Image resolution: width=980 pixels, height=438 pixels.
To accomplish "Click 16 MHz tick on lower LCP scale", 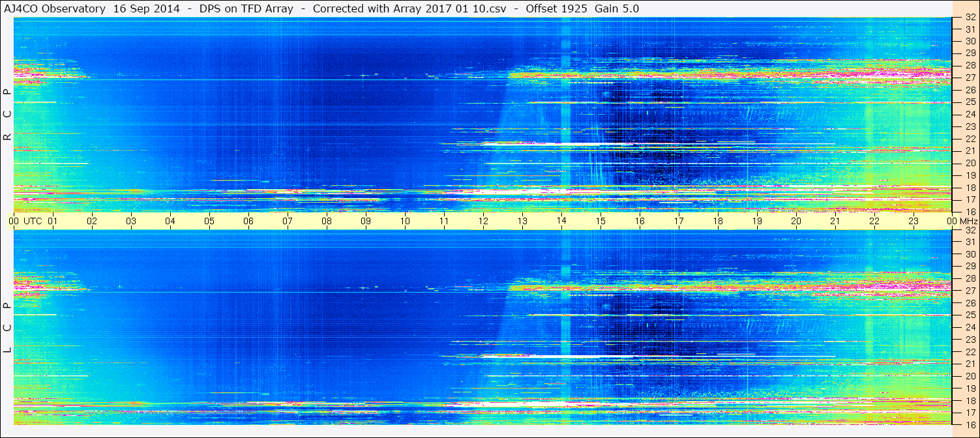I will point(971,424).
